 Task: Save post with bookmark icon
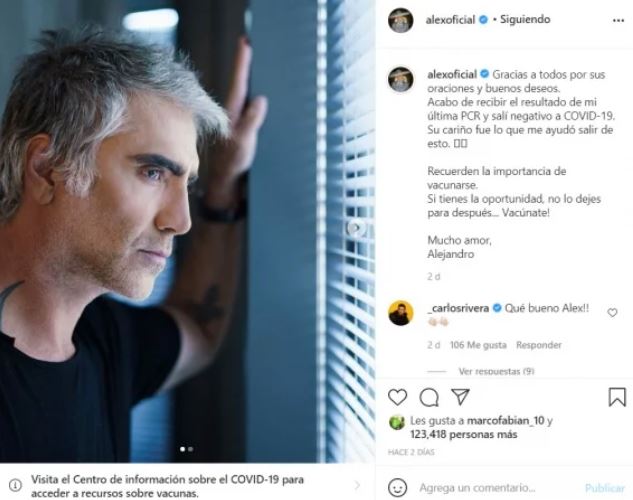point(617,397)
